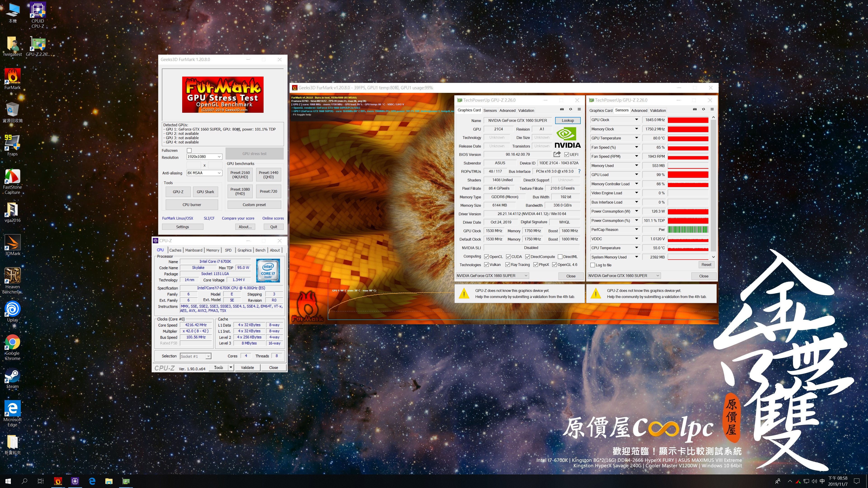The width and height of the screenshot is (868, 488).
Task: Expand the GPU Clock sensor dropdown arrow
Action: coord(637,120)
